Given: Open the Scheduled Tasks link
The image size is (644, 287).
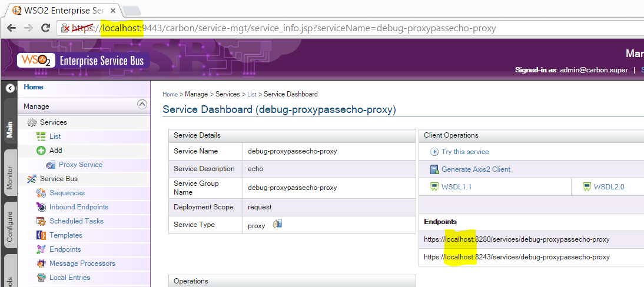Looking at the screenshot, I should (77, 221).
